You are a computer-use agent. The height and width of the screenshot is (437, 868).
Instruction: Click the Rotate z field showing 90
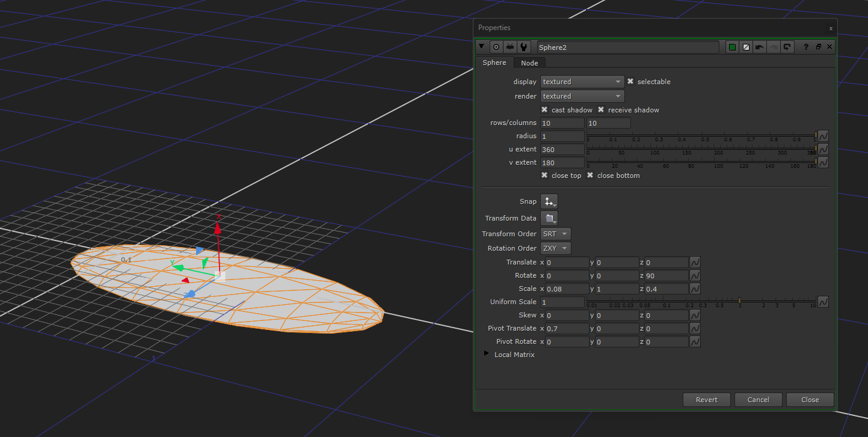[666, 275]
